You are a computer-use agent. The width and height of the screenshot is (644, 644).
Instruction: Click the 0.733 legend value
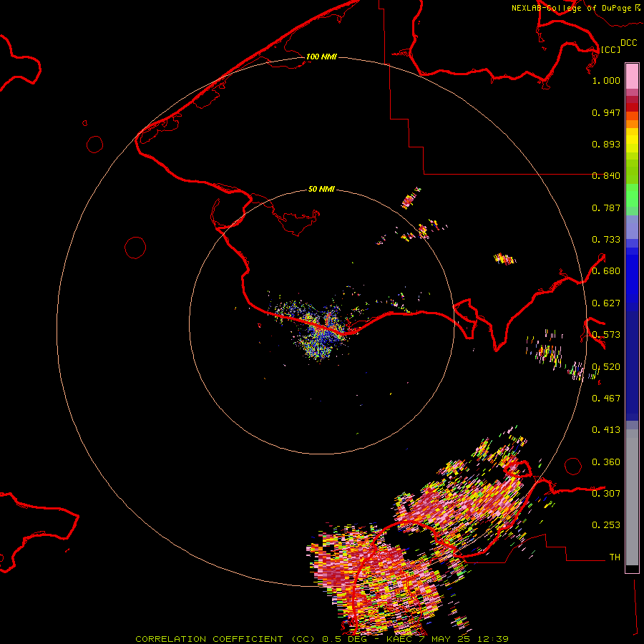point(606,240)
